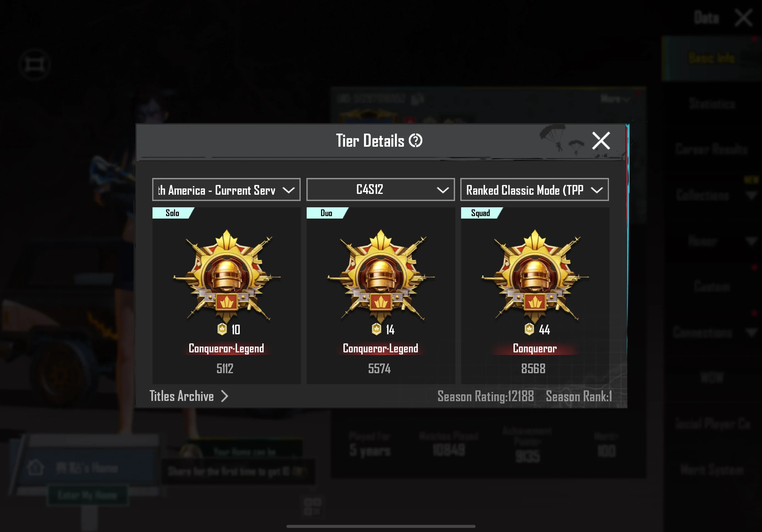This screenshot has width=762, height=532.
Task: Expand the Ranked Classic Mode dropdown
Action: (x=534, y=190)
